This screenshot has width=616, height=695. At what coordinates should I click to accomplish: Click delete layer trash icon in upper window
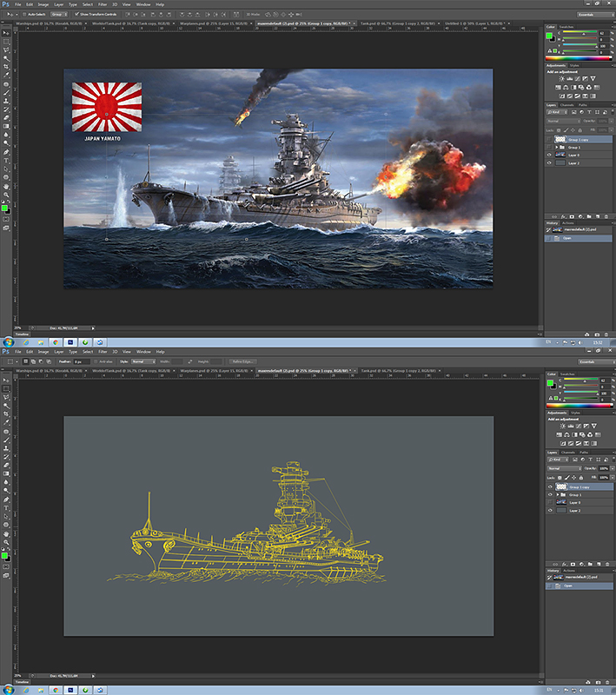pos(606,216)
